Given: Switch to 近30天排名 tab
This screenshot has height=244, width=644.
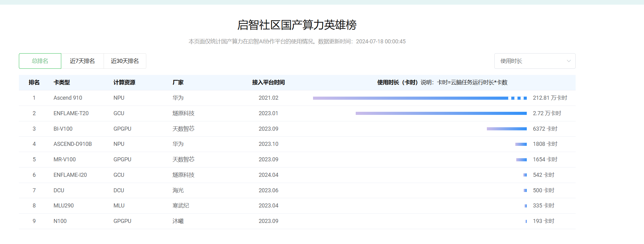Looking at the screenshot, I should 125,61.
